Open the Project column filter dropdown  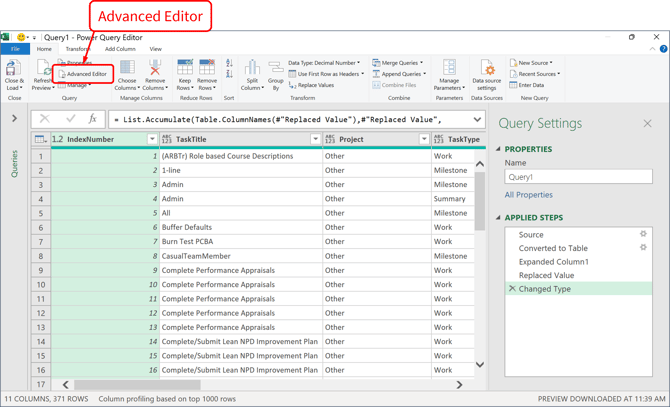424,139
